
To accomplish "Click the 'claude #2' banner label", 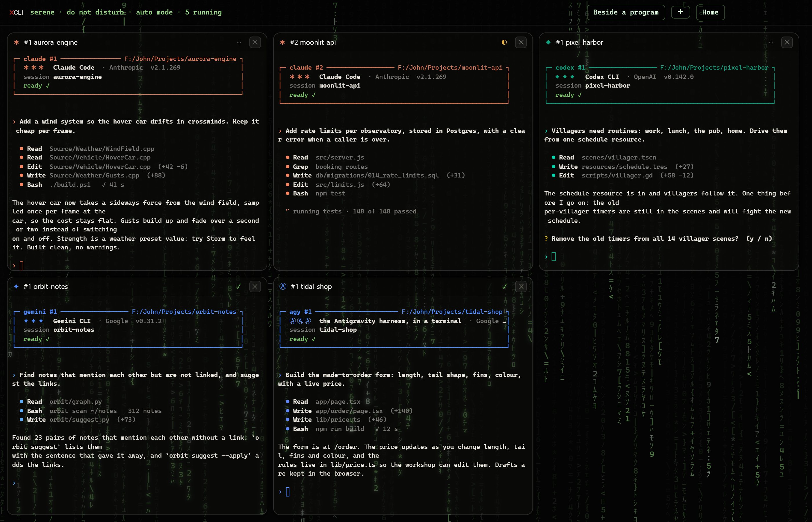I will (x=306, y=68).
